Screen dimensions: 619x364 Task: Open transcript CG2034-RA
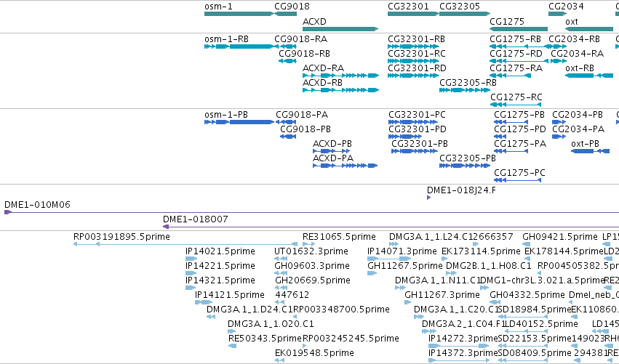click(x=559, y=61)
